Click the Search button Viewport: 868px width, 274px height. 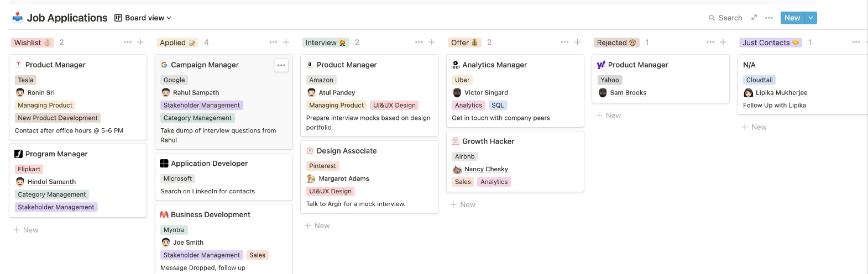725,18
